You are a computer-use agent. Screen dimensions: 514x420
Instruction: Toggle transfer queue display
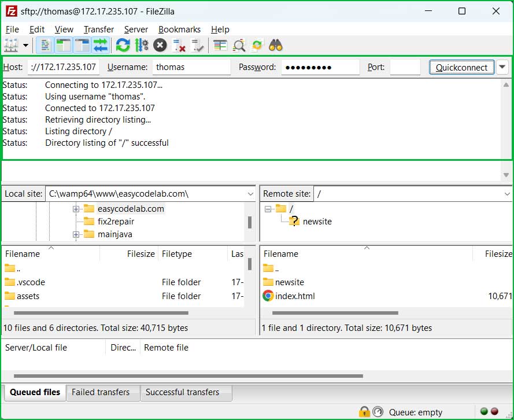coord(100,45)
